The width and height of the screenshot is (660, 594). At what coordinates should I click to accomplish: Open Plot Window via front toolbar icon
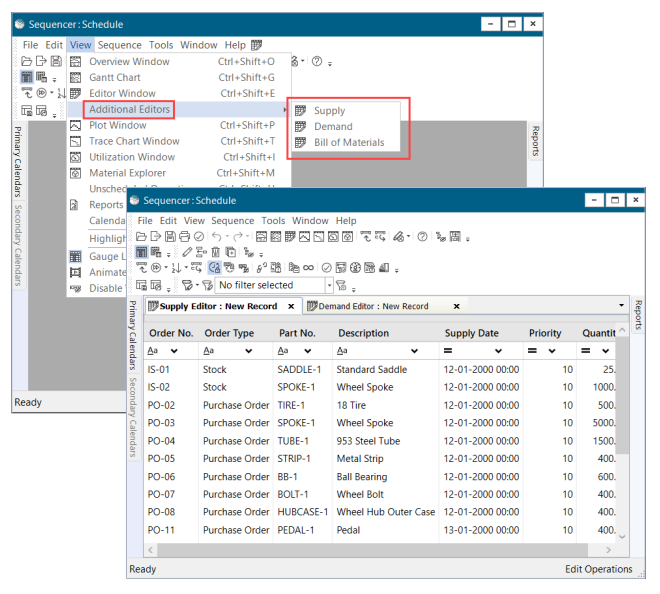point(304,237)
